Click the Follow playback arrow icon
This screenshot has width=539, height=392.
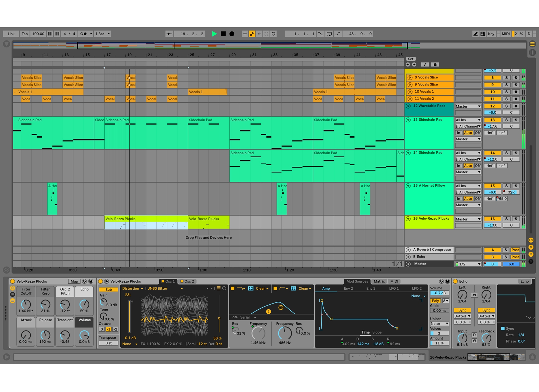coord(169,34)
